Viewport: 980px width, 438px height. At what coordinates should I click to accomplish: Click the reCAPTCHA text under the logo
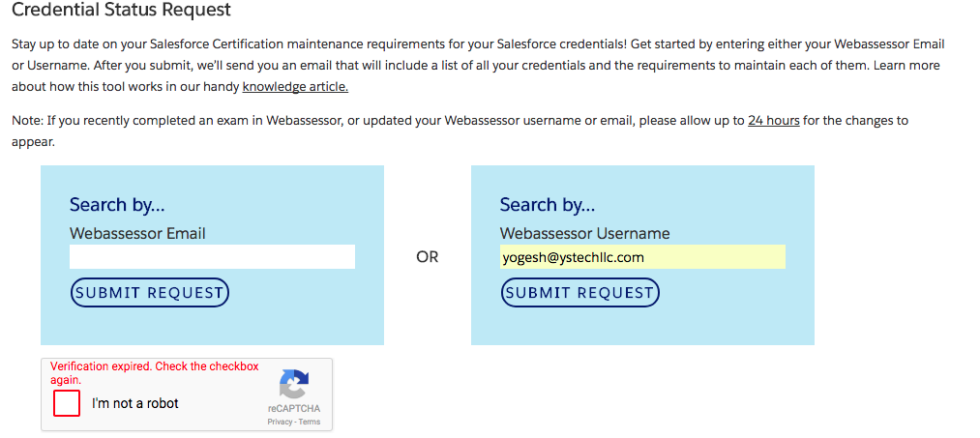coord(294,409)
